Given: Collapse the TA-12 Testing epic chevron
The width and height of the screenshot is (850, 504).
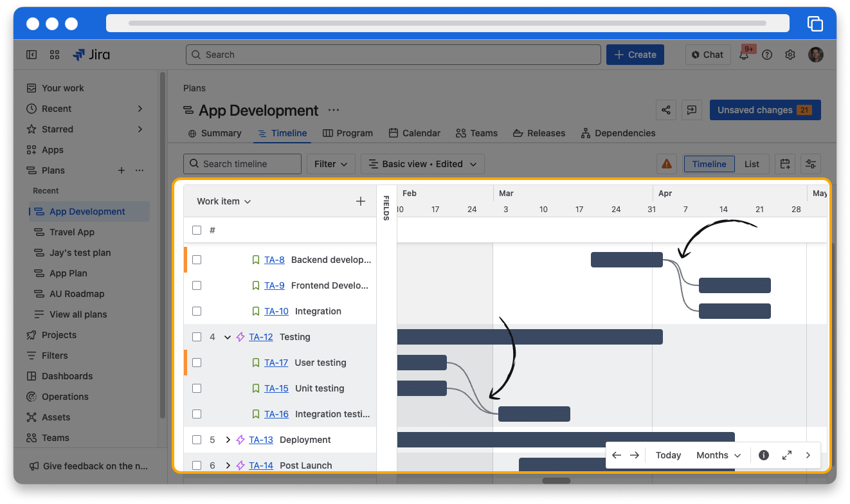Looking at the screenshot, I should [x=228, y=337].
